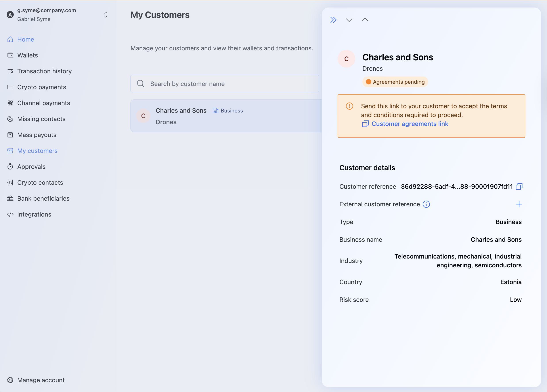Go to next customer with down chevron
Viewport: 547px width, 392px height.
pyautogui.click(x=349, y=20)
